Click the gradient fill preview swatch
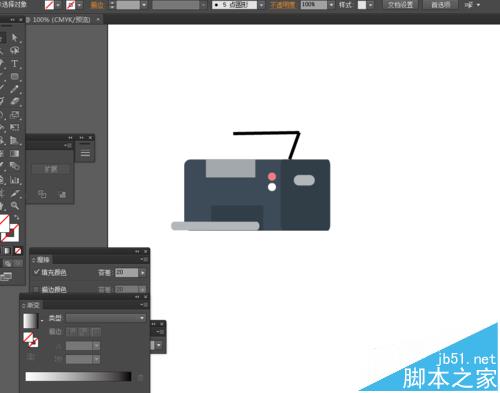This screenshot has width=500, height=393. point(31,321)
